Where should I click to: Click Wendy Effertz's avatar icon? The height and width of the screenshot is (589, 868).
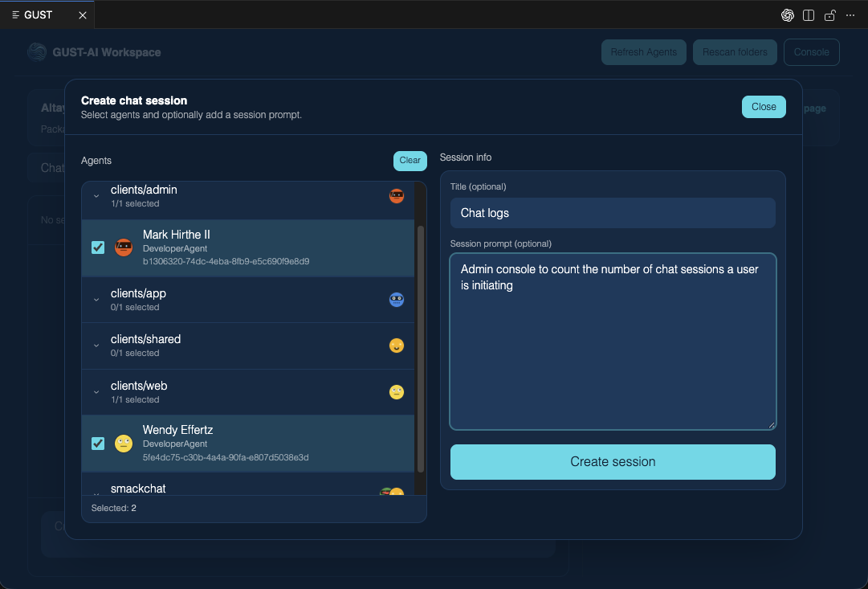pos(123,444)
